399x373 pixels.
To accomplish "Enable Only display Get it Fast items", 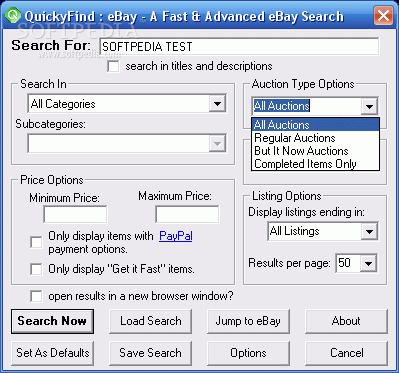I will point(36,269).
